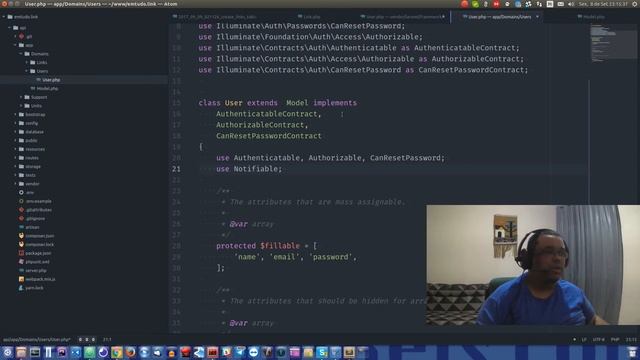Expand the .git folder
The image size is (640, 360).
tap(16, 36)
